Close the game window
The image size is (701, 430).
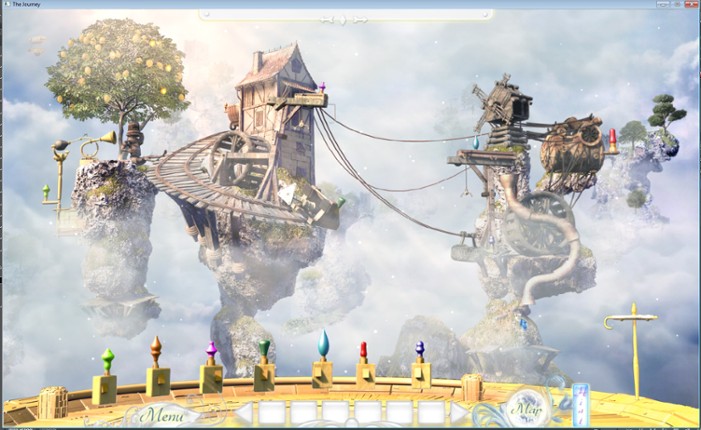[x=691, y=4]
